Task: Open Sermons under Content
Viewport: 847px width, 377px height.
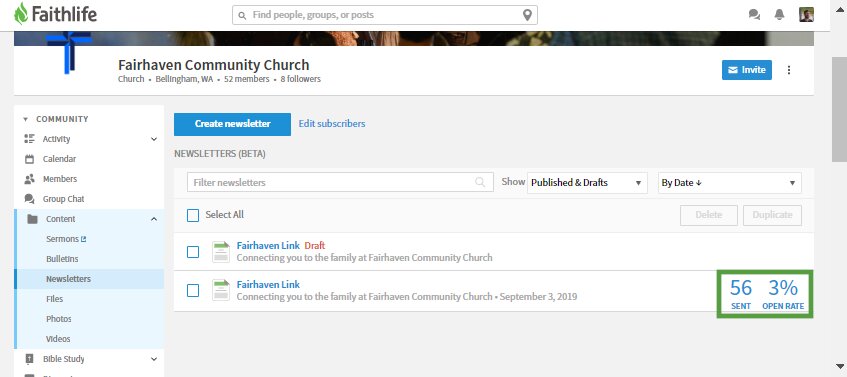Action: 62,239
